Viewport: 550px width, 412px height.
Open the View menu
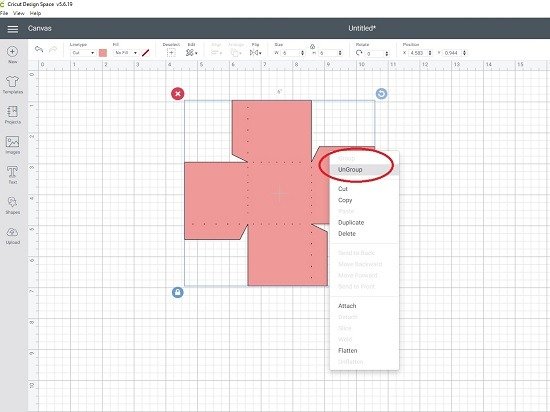[19, 13]
